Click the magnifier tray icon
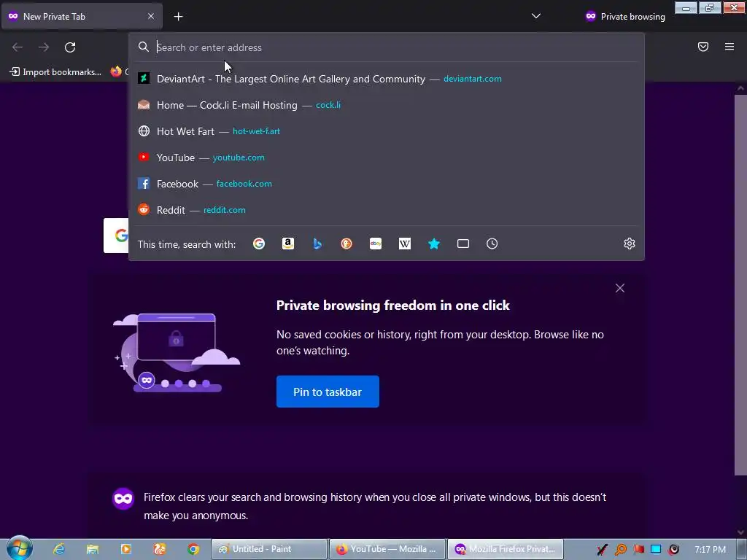The width and height of the screenshot is (747, 560). click(x=620, y=550)
